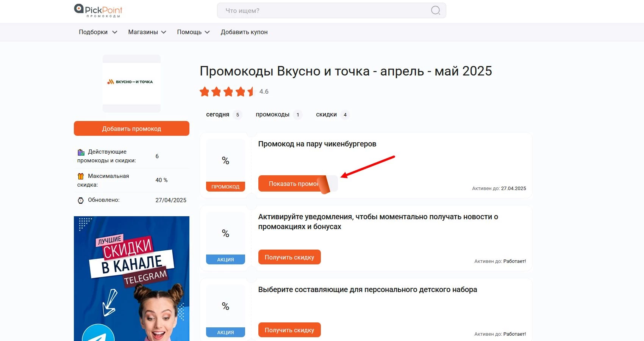Select the сегодня tab

coord(224,115)
